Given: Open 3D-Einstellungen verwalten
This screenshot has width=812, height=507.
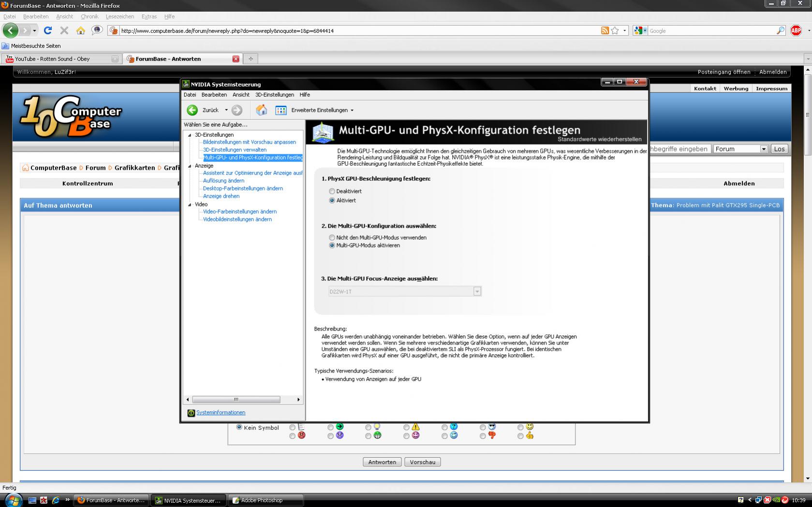Looking at the screenshot, I should tap(235, 150).
